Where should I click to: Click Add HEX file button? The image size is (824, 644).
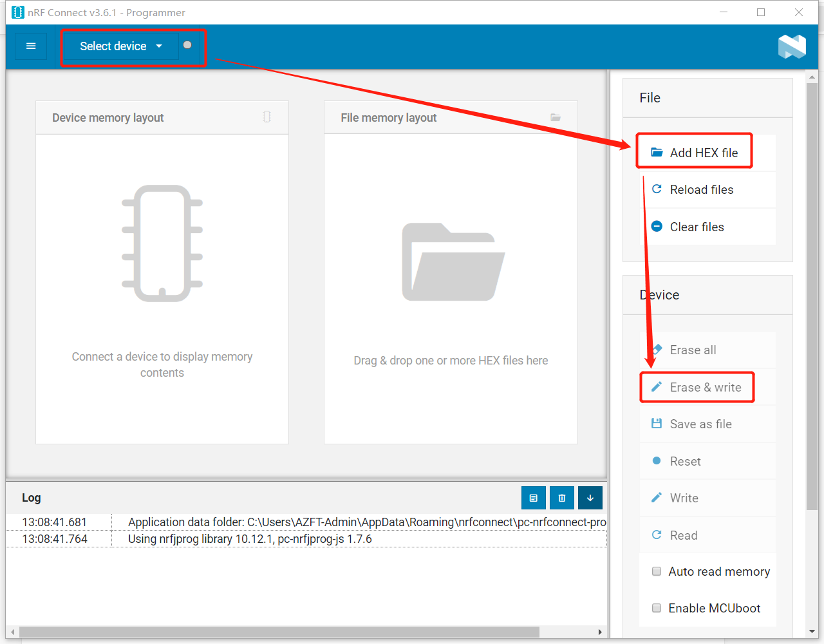[707, 153]
